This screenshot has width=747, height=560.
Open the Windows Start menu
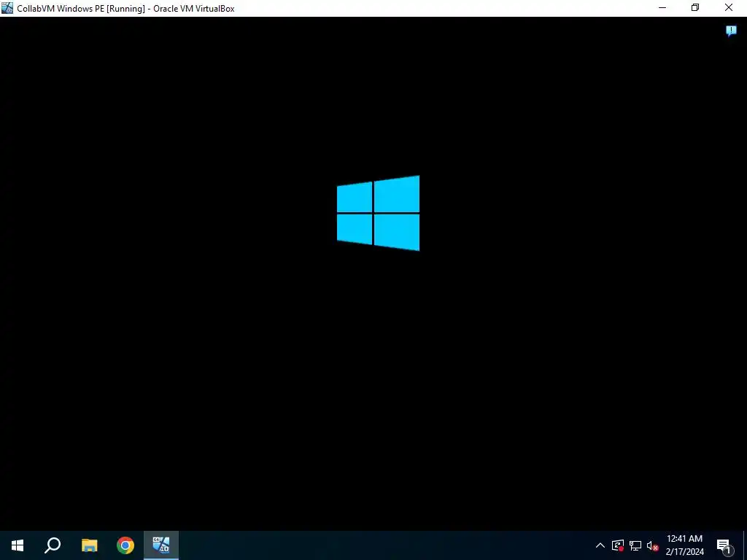[18, 545]
